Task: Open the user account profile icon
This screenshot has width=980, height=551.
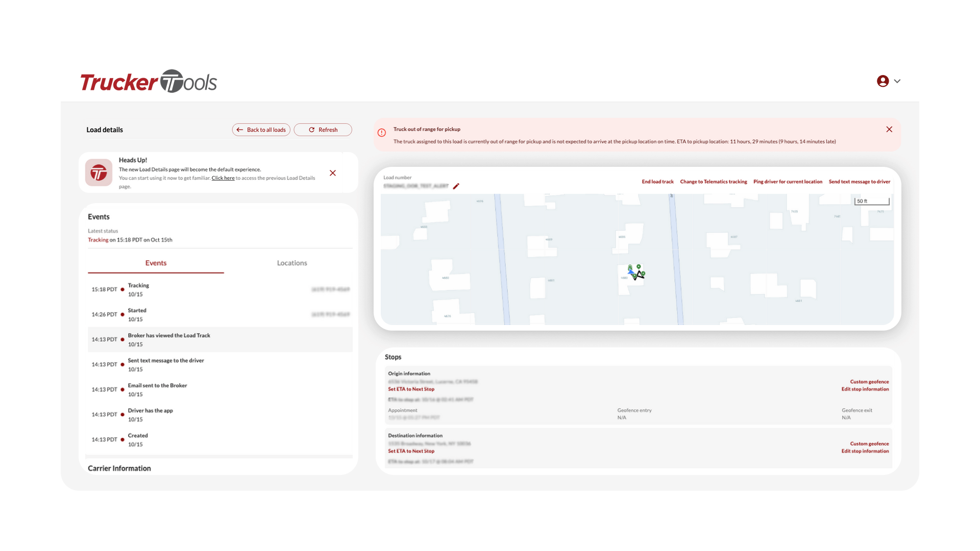Action: (883, 81)
